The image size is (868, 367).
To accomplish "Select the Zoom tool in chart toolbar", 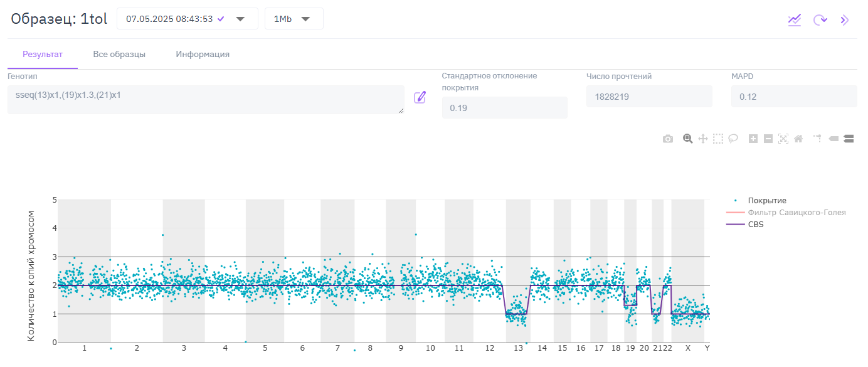I will pyautogui.click(x=687, y=139).
